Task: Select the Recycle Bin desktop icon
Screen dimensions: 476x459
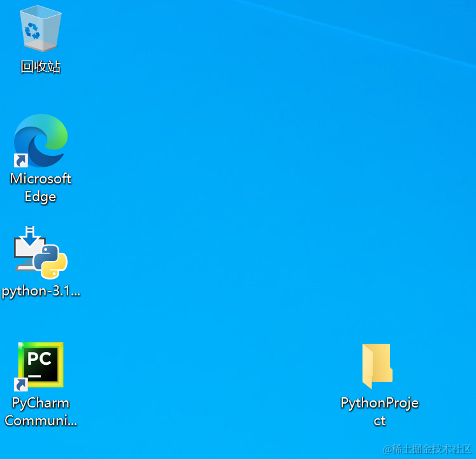Action: click(x=41, y=28)
